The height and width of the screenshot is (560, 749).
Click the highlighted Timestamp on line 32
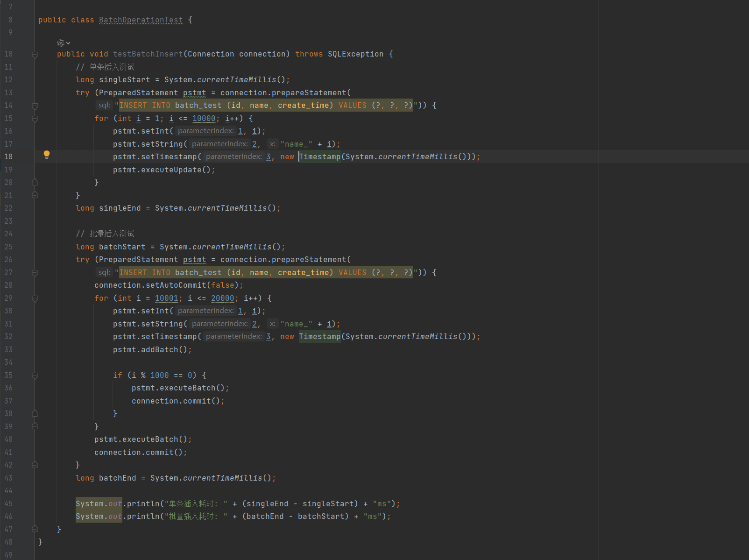[319, 337]
